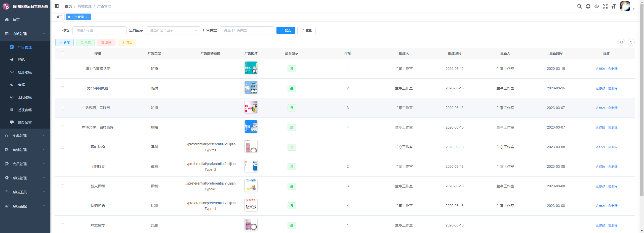Expand the 字典管理 menu
The height and width of the screenshot is (233, 644).
tap(25, 136)
